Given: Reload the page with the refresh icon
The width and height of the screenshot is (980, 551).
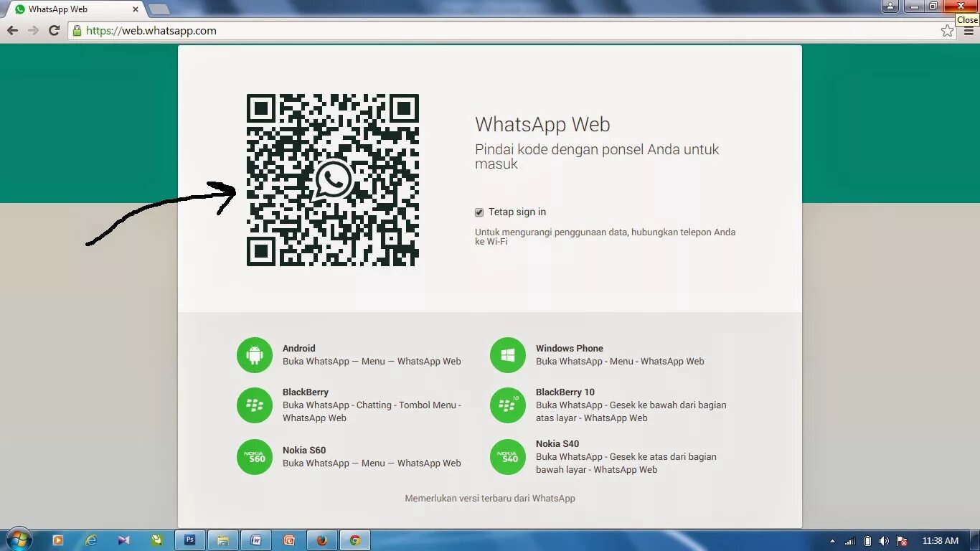Looking at the screenshot, I should coord(54,31).
